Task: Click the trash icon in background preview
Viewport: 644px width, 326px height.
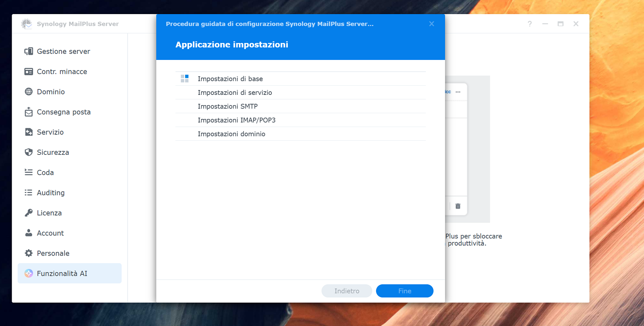Action: pyautogui.click(x=458, y=206)
